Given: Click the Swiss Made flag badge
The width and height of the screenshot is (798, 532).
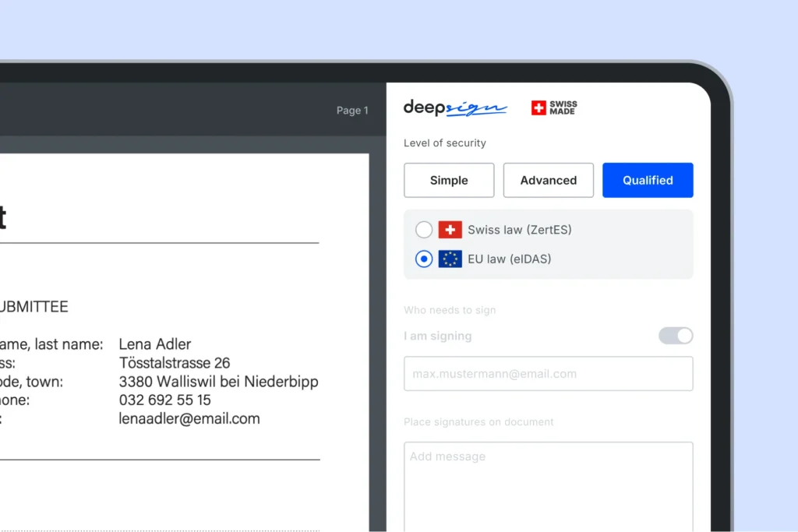Looking at the screenshot, I should (554, 108).
